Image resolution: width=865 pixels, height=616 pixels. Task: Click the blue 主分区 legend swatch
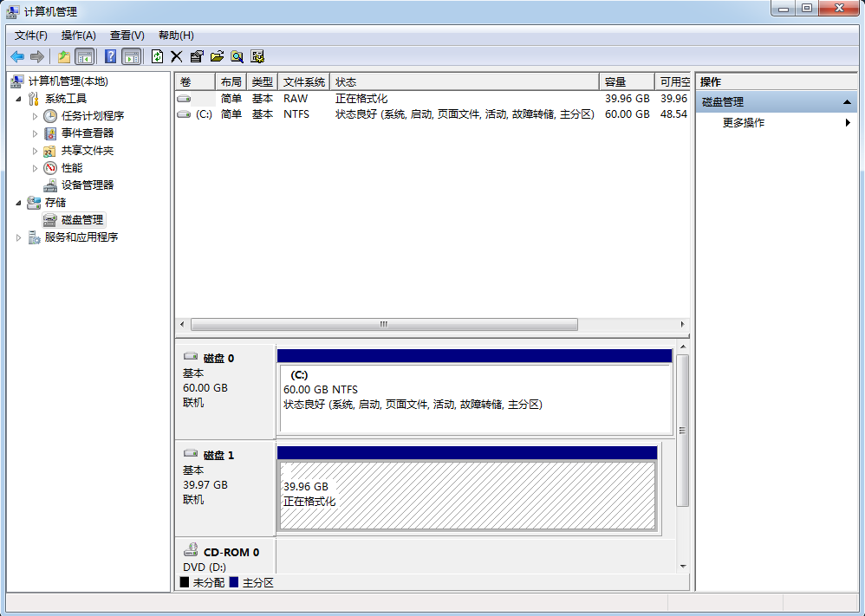tap(234, 583)
